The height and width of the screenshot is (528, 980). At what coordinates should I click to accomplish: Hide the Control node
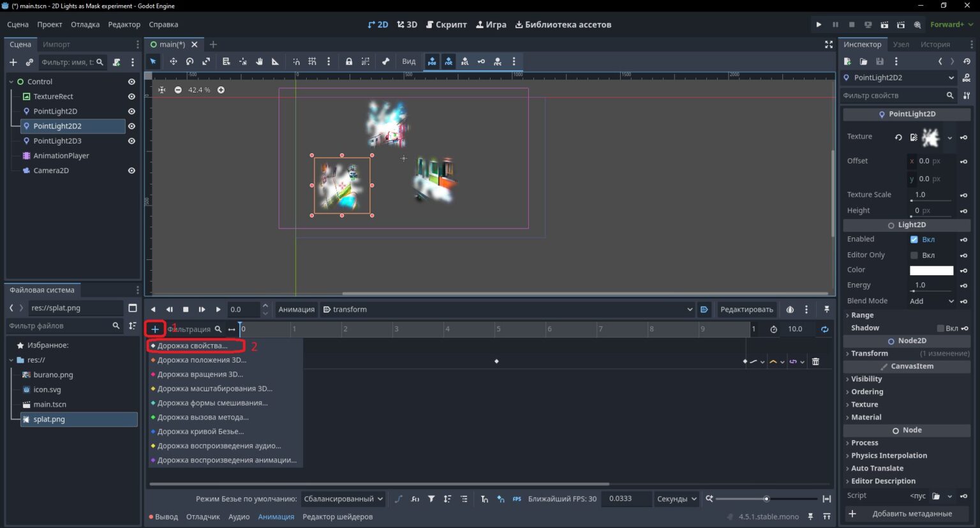pyautogui.click(x=131, y=82)
